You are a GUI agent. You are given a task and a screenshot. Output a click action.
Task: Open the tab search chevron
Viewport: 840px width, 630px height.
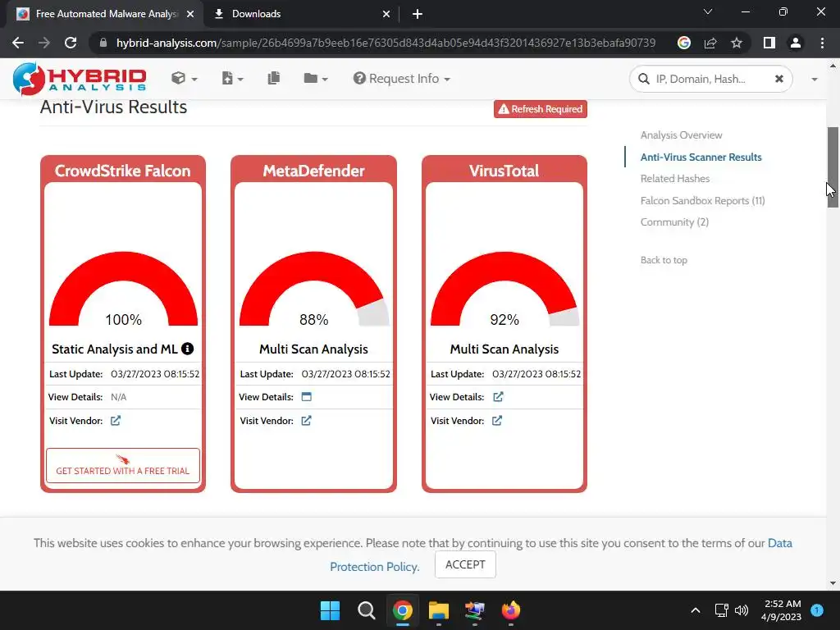708,11
